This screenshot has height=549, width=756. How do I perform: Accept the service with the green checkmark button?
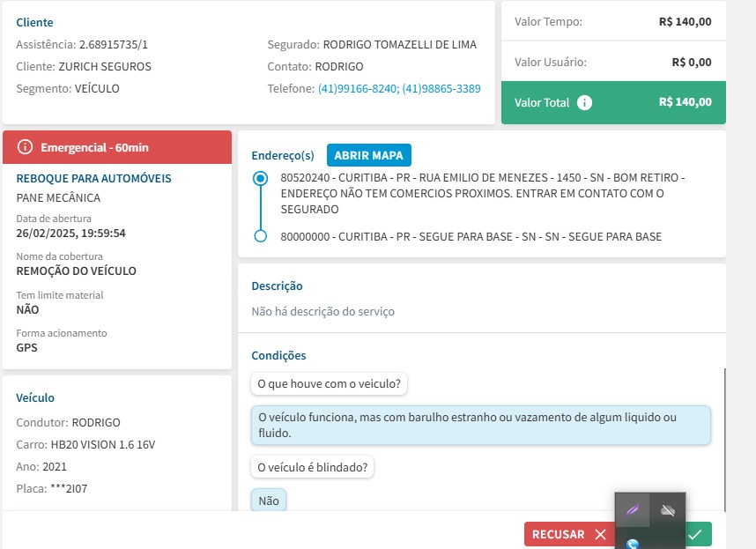click(698, 534)
